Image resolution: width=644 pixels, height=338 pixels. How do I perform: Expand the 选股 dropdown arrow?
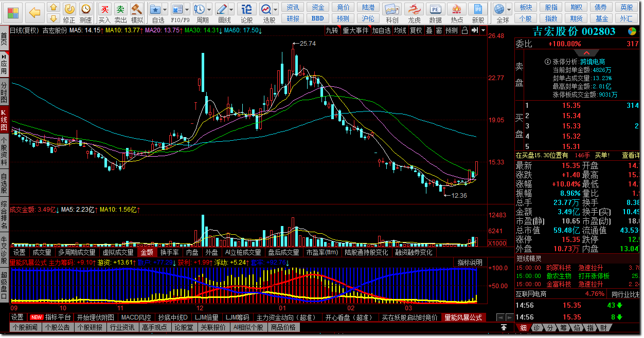tap(276, 9)
